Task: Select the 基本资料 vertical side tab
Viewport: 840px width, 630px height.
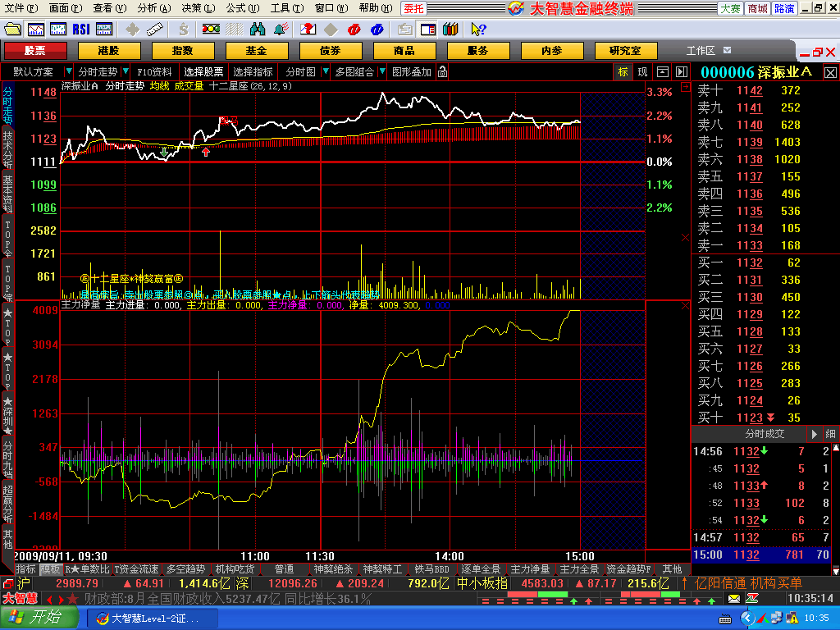Action: pyautogui.click(x=7, y=194)
